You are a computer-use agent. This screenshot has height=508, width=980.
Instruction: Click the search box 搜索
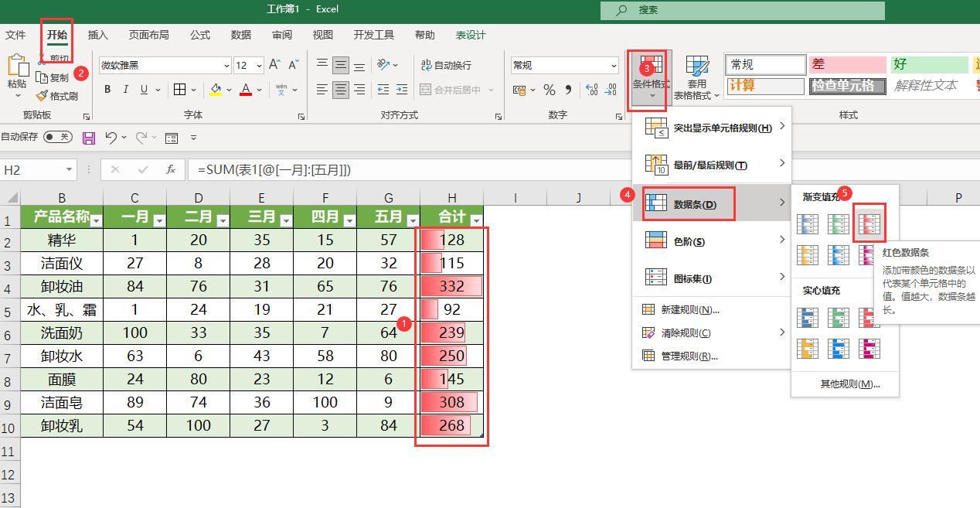(x=742, y=10)
